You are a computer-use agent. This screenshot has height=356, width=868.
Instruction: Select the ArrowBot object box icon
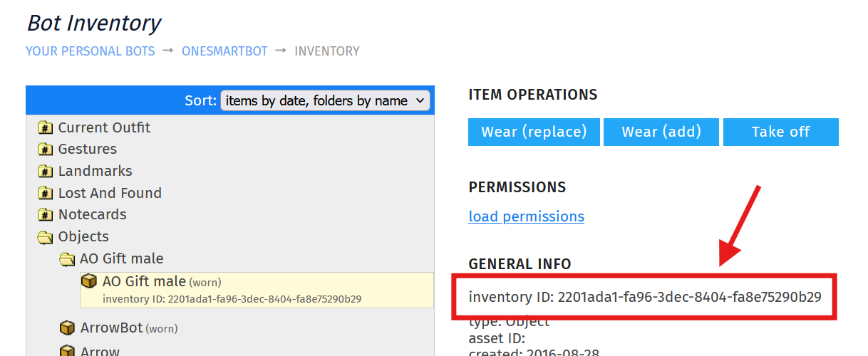click(x=67, y=328)
